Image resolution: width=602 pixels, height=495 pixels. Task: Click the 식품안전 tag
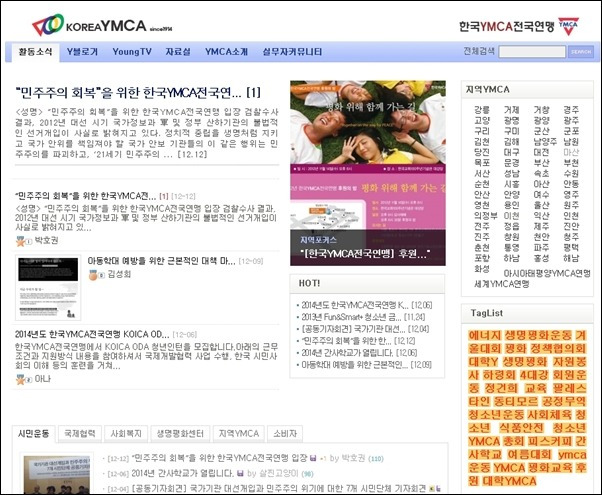click(521, 428)
